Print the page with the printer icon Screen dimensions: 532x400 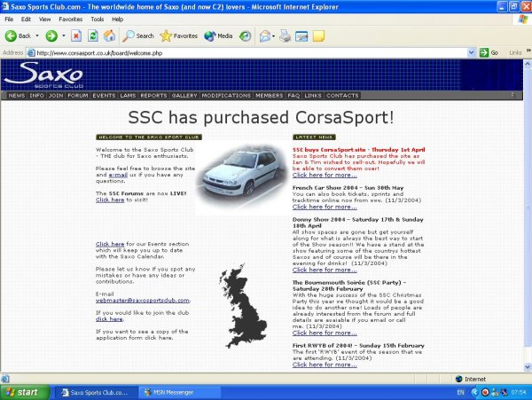285,35
